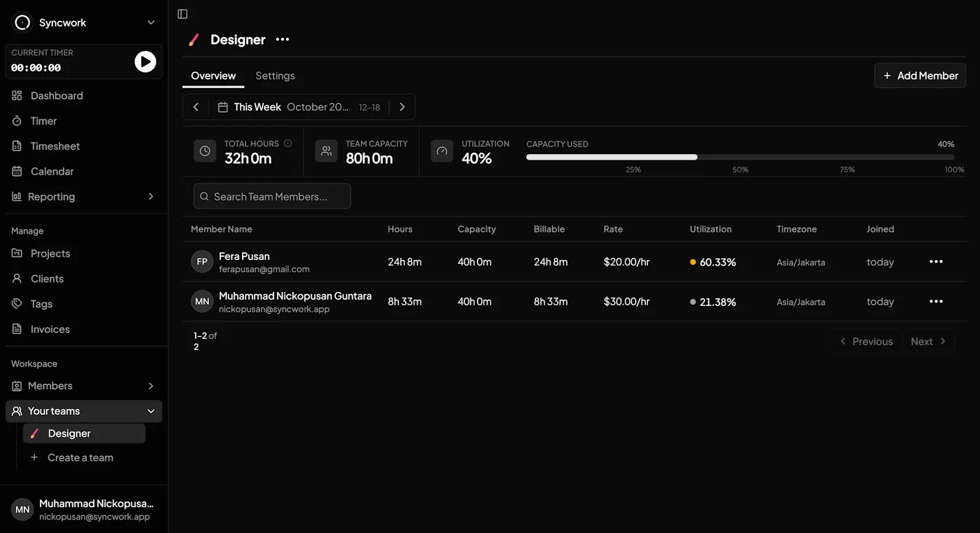Go to the next week
980x533 pixels.
402,107
